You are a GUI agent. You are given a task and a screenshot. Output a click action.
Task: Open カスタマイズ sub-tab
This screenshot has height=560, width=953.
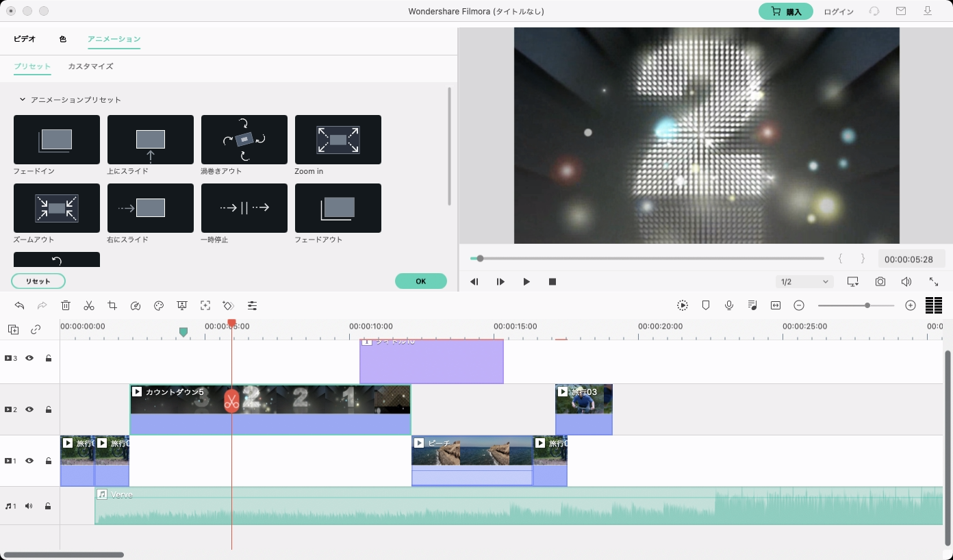[x=90, y=66]
